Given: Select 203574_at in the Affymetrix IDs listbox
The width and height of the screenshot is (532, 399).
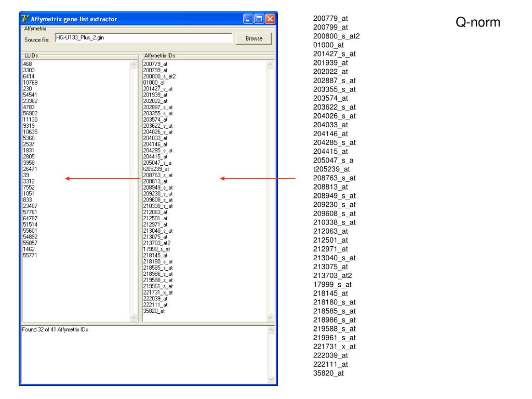Looking at the screenshot, I should [155, 119].
